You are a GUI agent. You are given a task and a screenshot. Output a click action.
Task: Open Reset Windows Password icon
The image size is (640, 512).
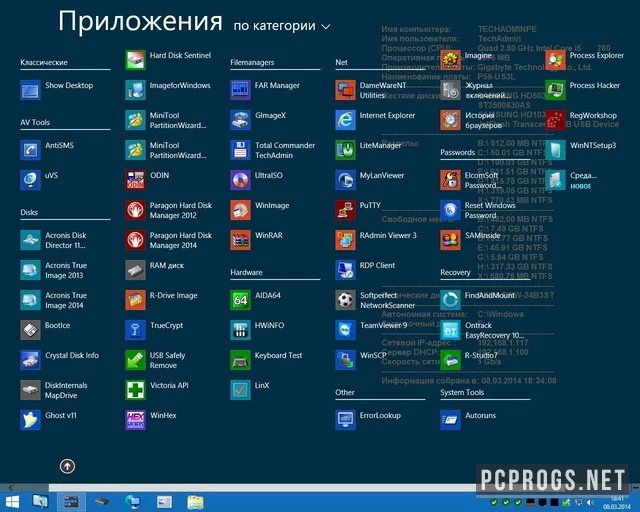pos(450,210)
